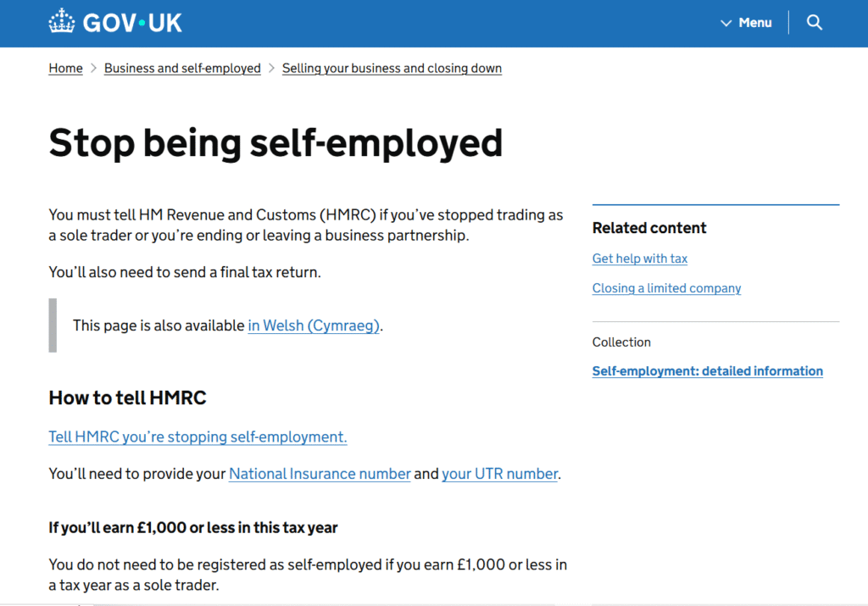Visit Selling your business and closing down
The image size is (868, 606).
pyautogui.click(x=392, y=68)
